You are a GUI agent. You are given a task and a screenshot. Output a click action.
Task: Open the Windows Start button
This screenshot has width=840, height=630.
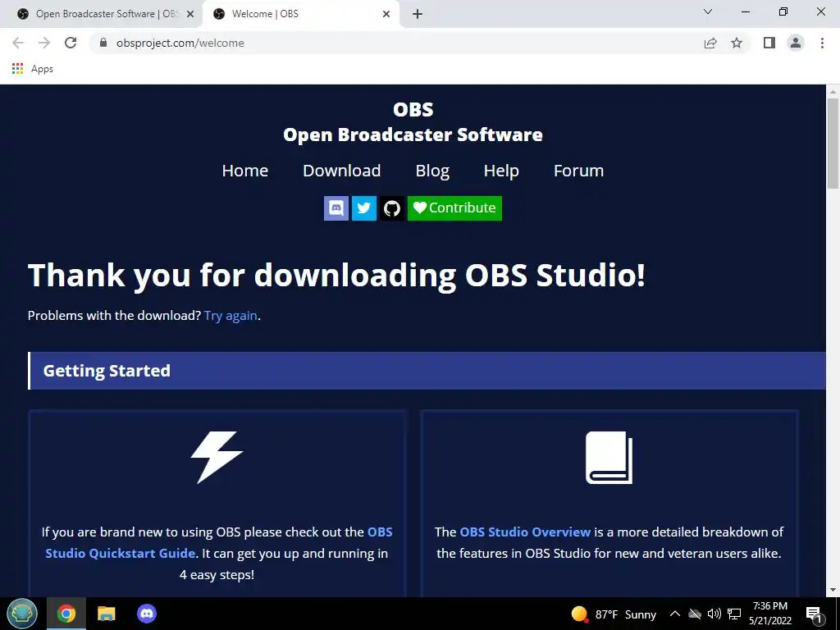(22, 614)
